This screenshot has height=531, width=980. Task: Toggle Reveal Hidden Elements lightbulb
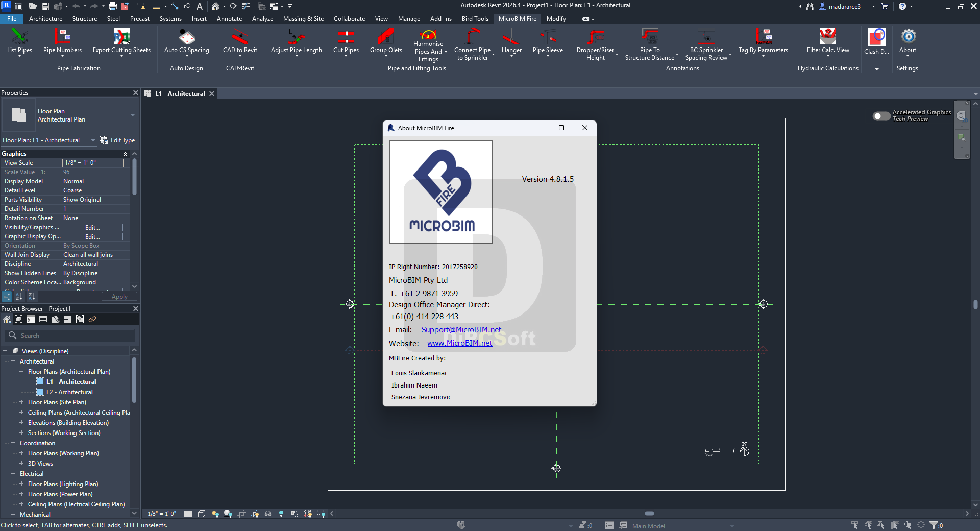[281, 514]
